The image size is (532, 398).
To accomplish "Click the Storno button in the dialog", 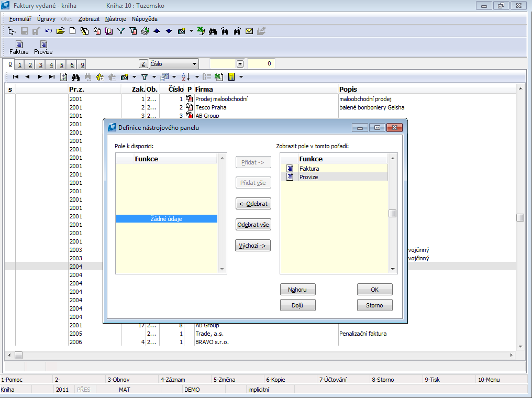I will pos(374,305).
